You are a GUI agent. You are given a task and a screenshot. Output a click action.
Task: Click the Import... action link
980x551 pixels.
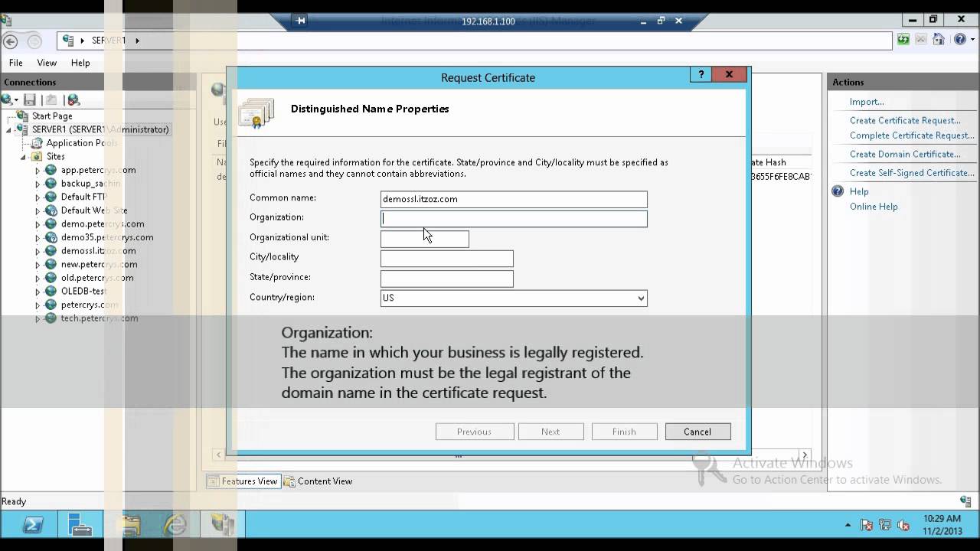(867, 102)
